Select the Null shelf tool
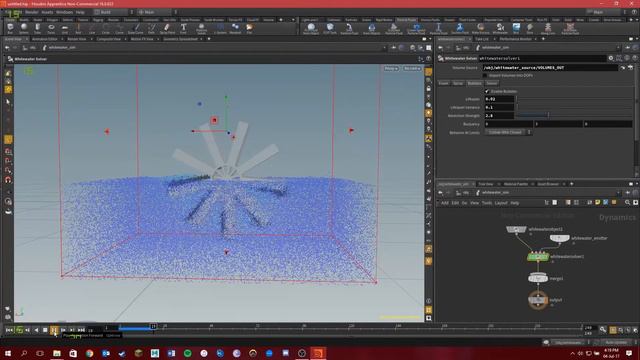 pos(78,28)
